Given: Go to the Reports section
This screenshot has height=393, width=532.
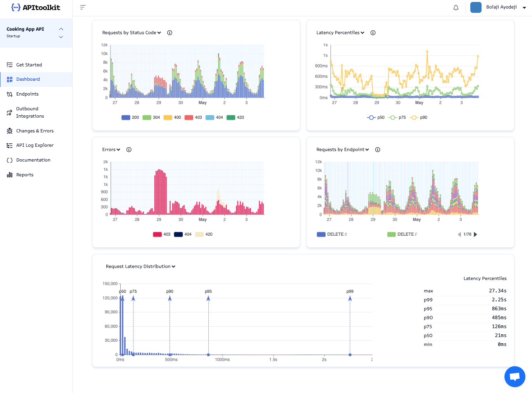Looking at the screenshot, I should tap(24, 175).
